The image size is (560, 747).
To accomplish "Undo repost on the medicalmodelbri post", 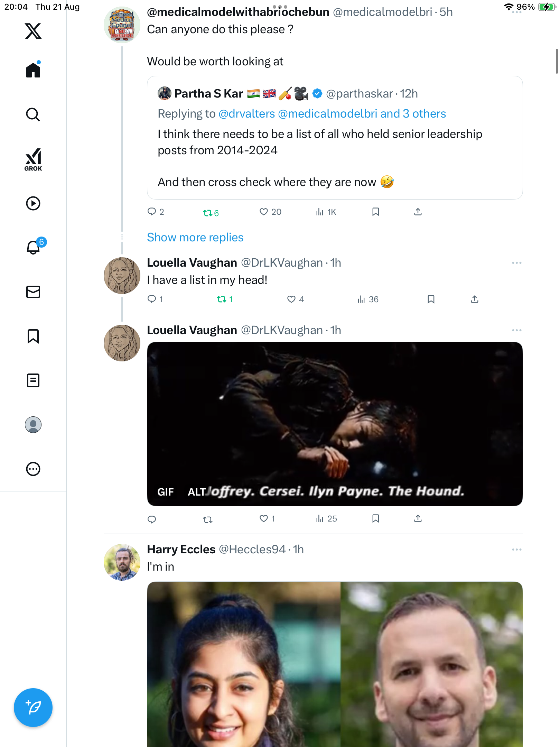I will pyautogui.click(x=208, y=213).
